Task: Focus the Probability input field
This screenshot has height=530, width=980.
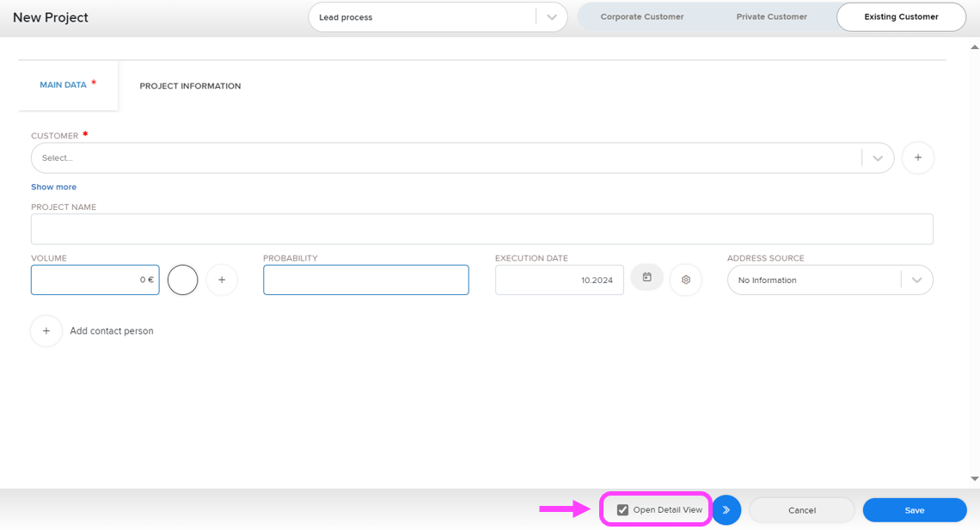Action: [x=365, y=280]
